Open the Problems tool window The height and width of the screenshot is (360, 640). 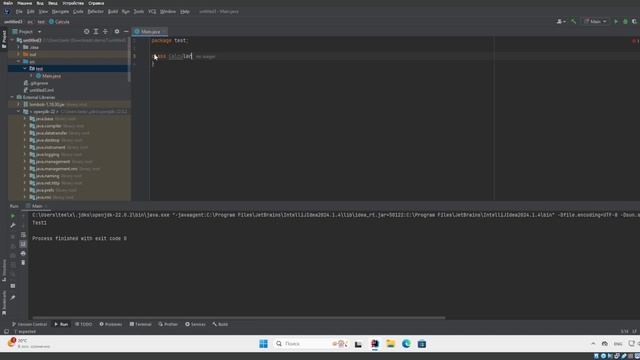coord(111,324)
